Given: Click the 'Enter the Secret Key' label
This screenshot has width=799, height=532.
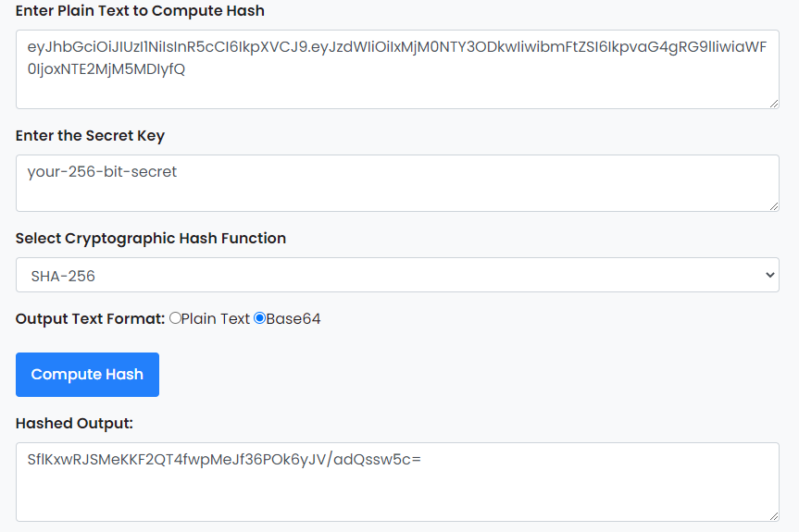Looking at the screenshot, I should pos(90,136).
